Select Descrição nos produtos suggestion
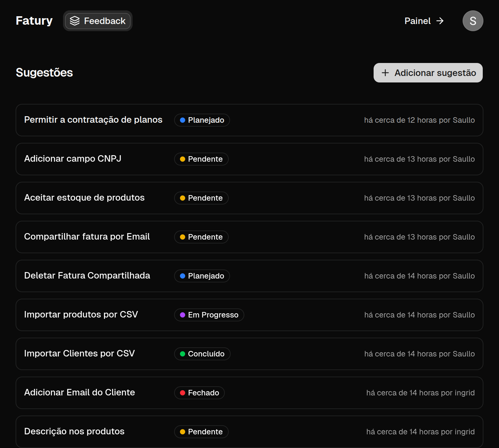 tap(74, 431)
